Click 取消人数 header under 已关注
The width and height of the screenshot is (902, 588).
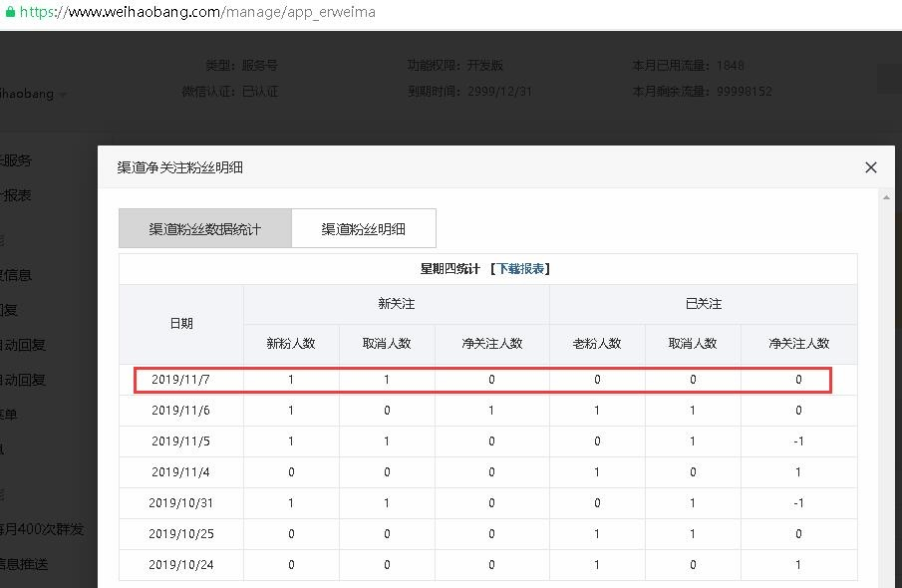pos(693,344)
